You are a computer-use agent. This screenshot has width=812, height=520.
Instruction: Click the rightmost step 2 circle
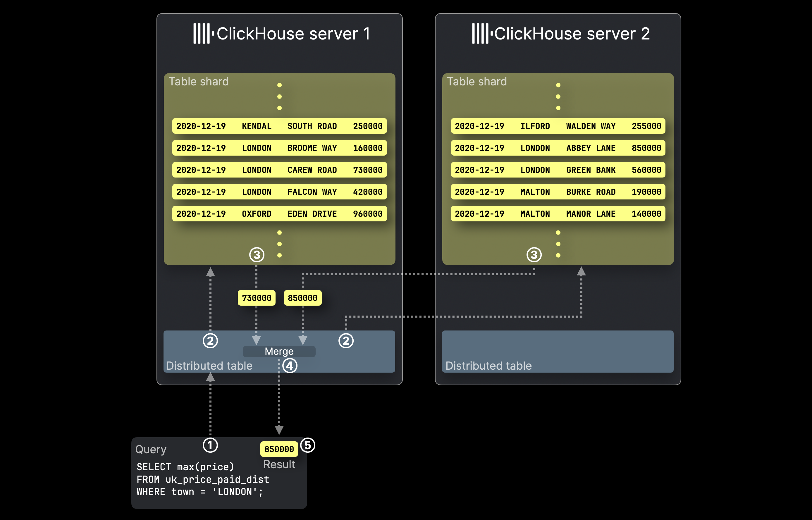click(346, 341)
